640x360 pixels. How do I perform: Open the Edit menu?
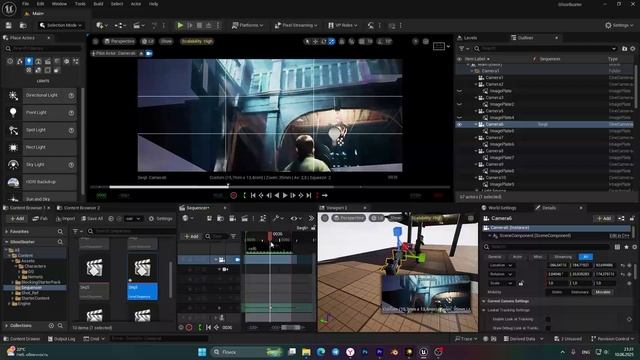(40, 4)
